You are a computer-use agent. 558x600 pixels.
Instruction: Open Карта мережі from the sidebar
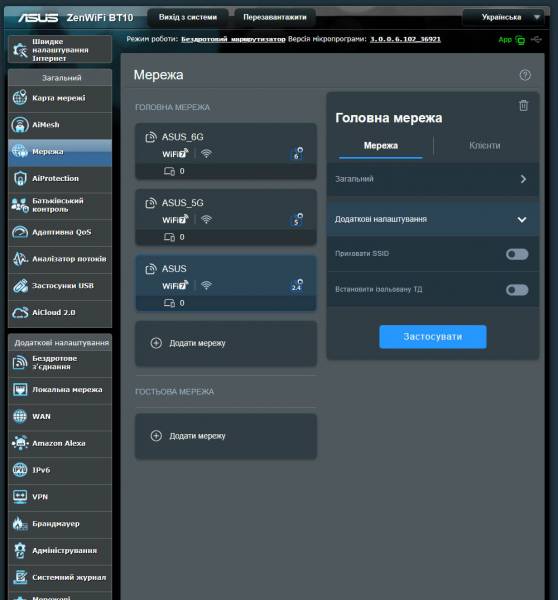[60, 98]
